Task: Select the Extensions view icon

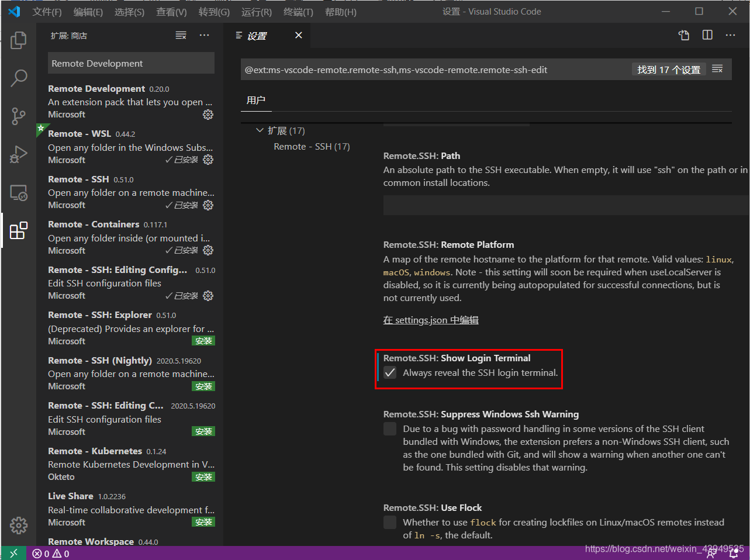Action: point(19,230)
